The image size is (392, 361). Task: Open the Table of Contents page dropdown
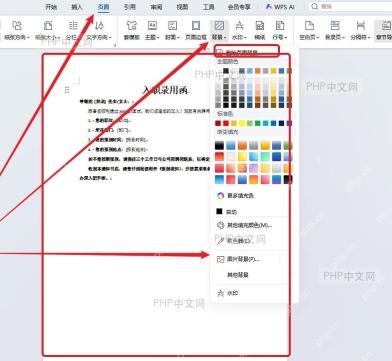coord(335,30)
